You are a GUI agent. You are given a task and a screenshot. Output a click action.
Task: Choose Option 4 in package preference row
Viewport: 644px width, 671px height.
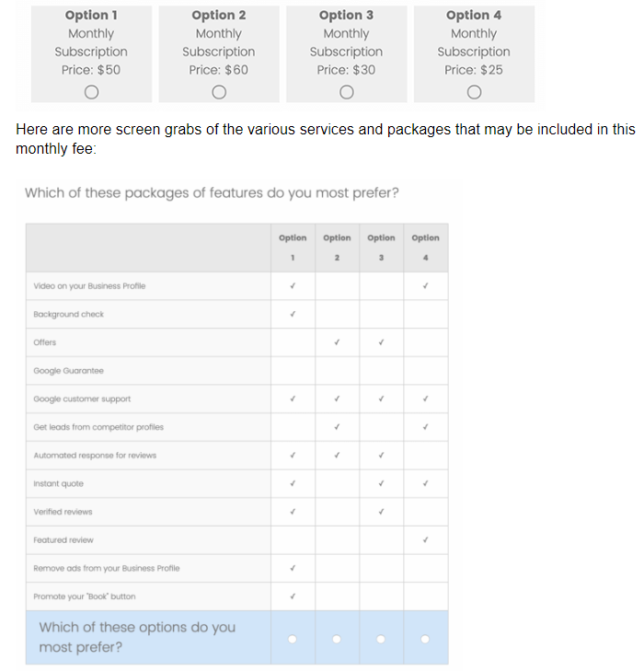(425, 638)
